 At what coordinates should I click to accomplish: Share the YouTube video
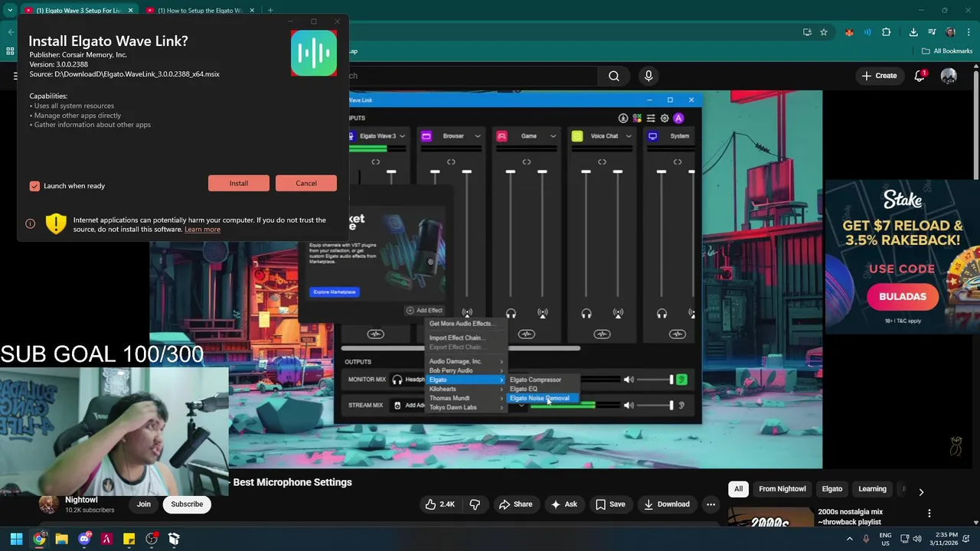click(515, 504)
